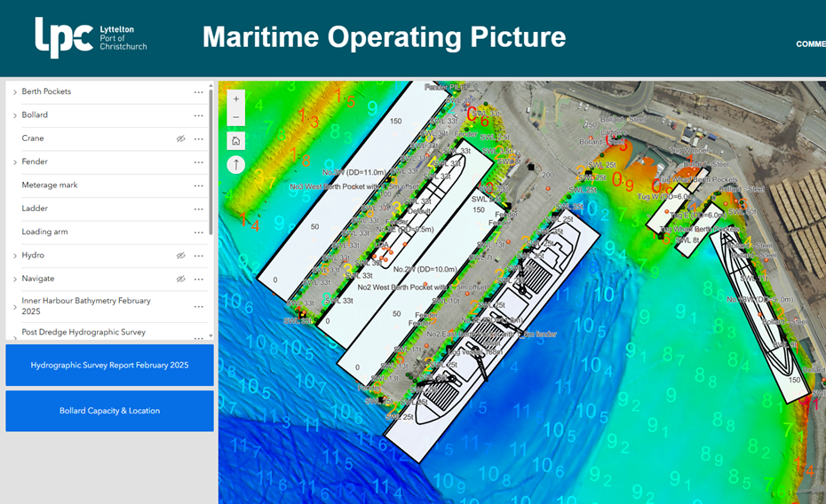Expand Inner Harbour Bathymetry February 2025 layer
Screen dimensions: 826x504
[x=15, y=307]
